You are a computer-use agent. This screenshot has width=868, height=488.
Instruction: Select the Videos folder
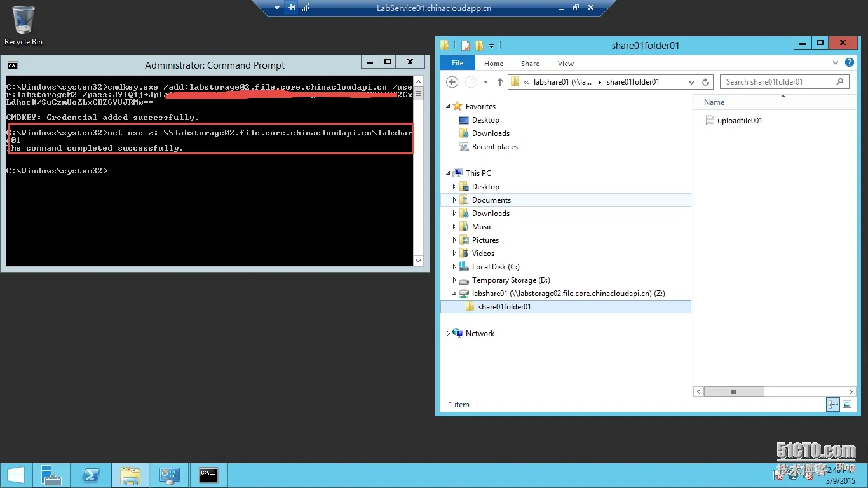pos(483,254)
